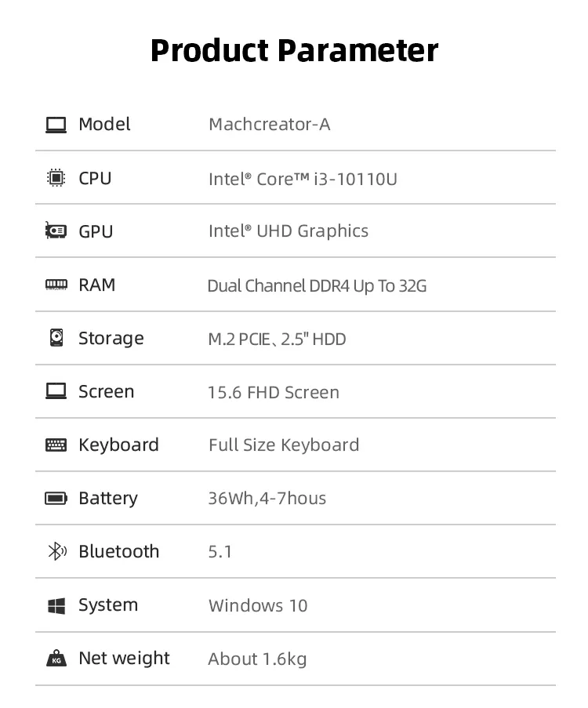Click the Keyboard icon
Screen dimensions: 588x708
[56, 445]
